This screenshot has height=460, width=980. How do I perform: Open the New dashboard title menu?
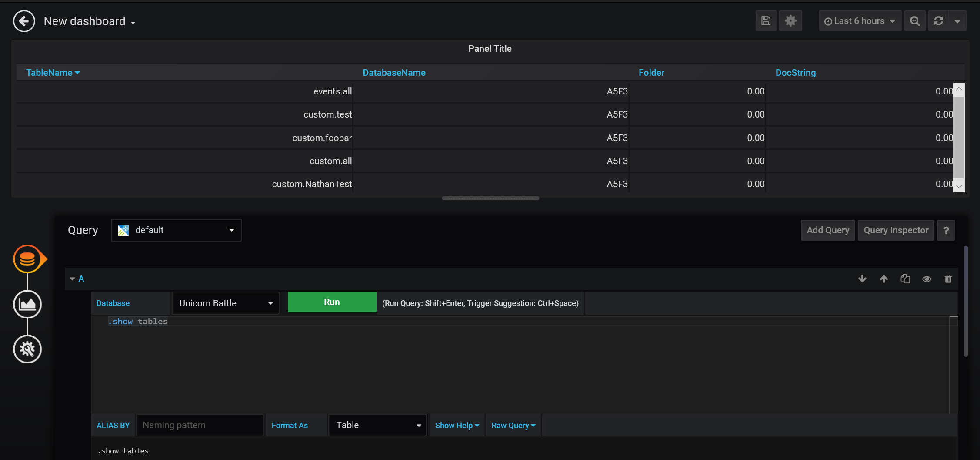pos(89,21)
